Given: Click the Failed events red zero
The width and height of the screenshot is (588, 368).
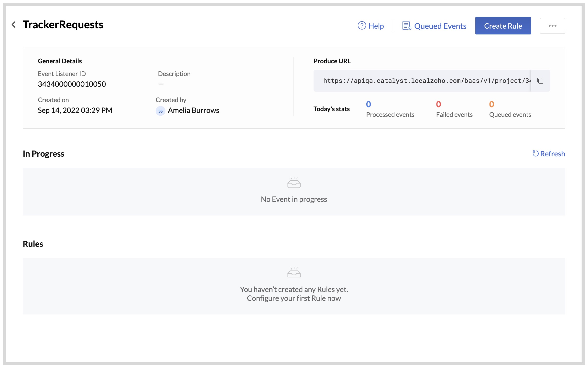Looking at the screenshot, I should pos(438,104).
